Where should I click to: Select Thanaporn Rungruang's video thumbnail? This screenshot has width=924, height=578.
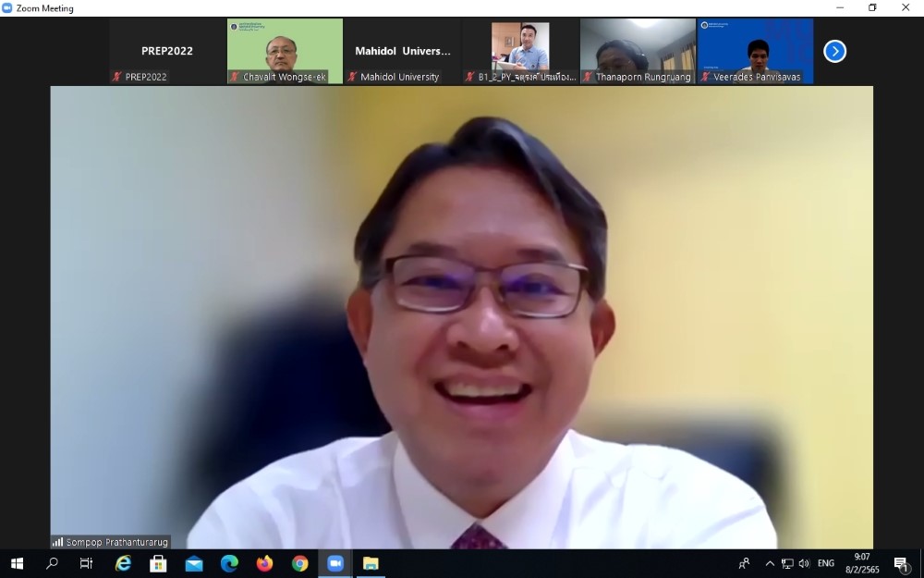638,51
